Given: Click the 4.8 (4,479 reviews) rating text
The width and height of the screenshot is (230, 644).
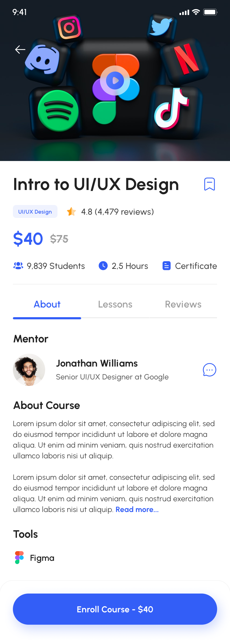Looking at the screenshot, I should 117,212.
